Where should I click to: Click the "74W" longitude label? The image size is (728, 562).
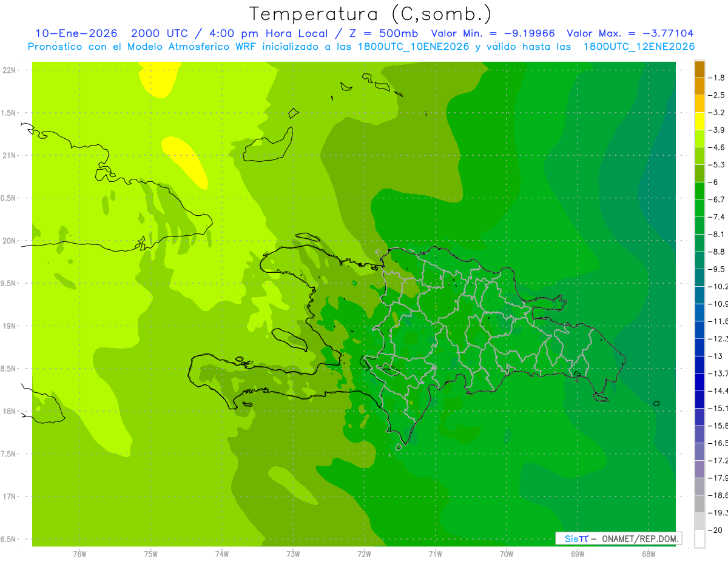tap(221, 554)
